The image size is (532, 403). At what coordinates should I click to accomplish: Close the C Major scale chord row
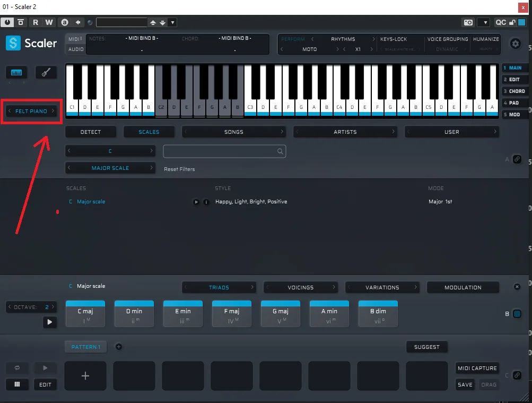click(517, 287)
